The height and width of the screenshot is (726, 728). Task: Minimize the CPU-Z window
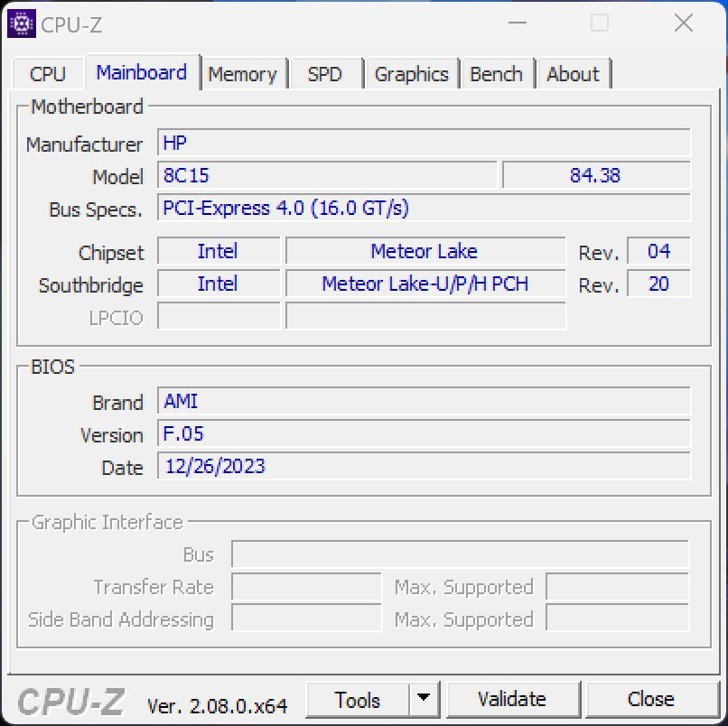[518, 23]
